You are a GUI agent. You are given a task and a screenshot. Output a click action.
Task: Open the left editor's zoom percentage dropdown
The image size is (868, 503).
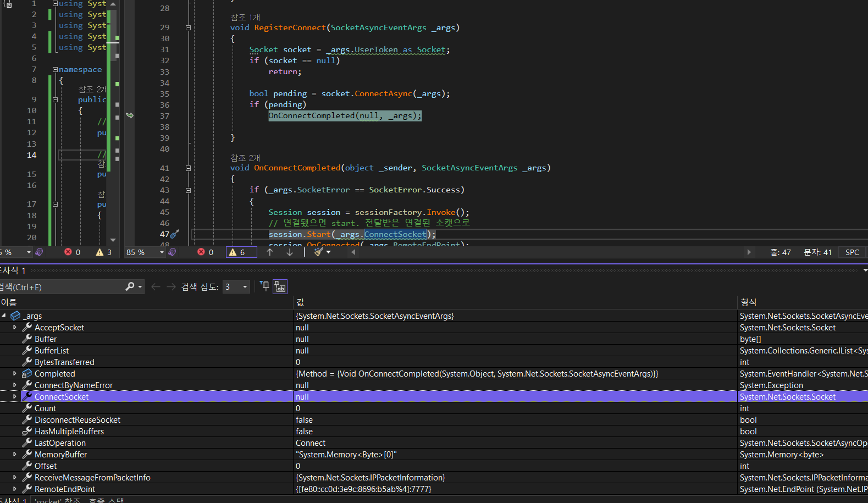click(29, 252)
